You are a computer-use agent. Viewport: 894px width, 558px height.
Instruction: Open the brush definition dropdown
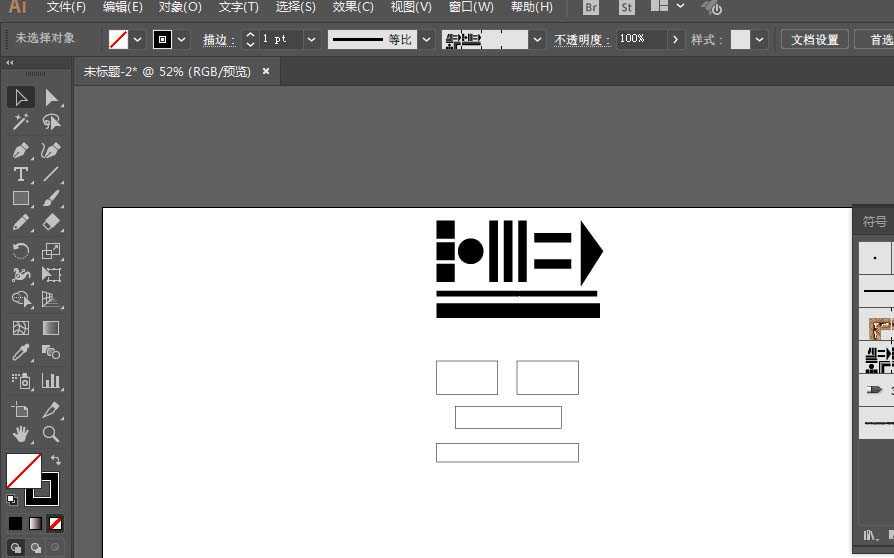tap(537, 39)
